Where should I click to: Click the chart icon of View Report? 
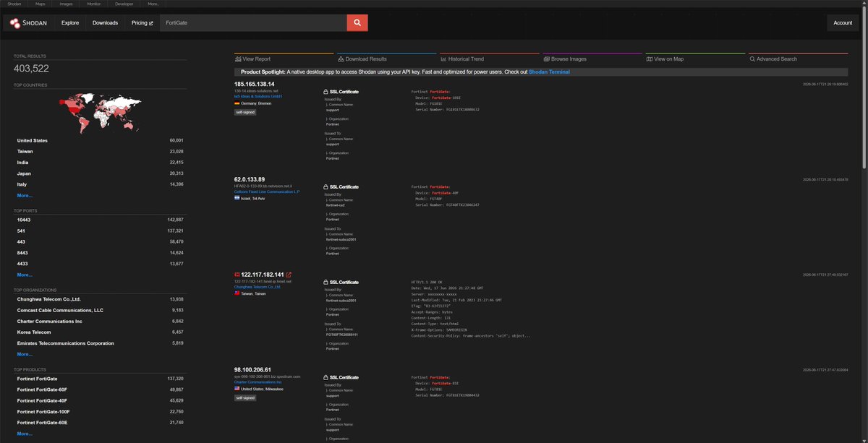coord(238,59)
